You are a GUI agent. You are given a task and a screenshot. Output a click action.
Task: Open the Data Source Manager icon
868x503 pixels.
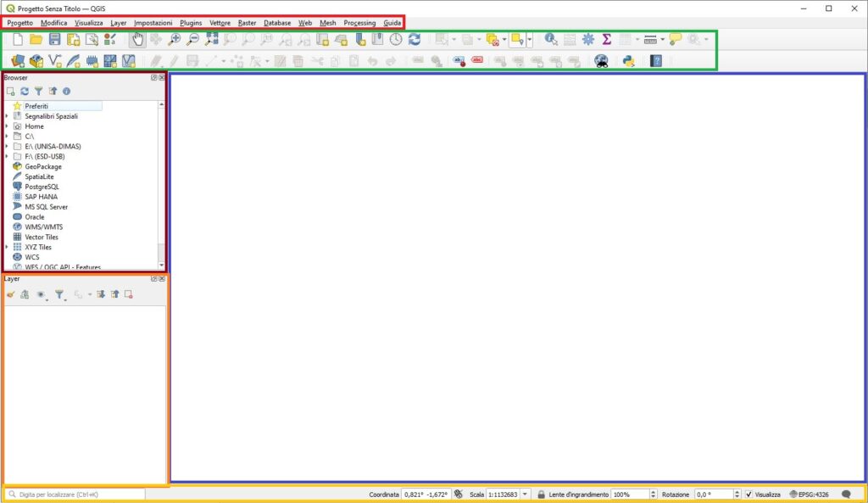18,61
